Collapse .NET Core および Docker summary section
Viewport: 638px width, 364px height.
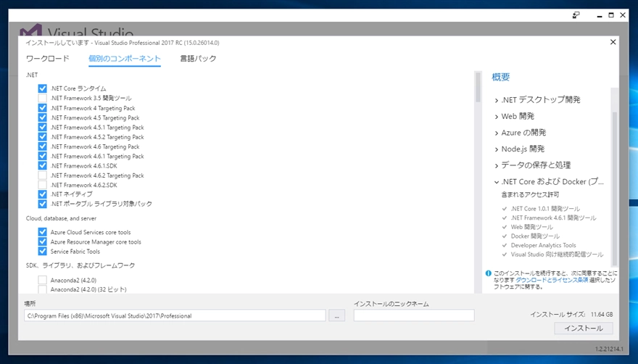[496, 181]
